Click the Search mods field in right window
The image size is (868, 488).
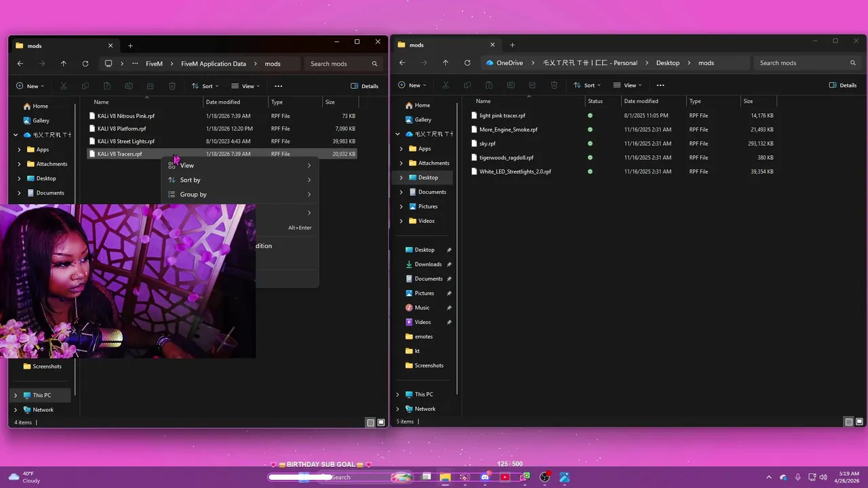pos(807,63)
